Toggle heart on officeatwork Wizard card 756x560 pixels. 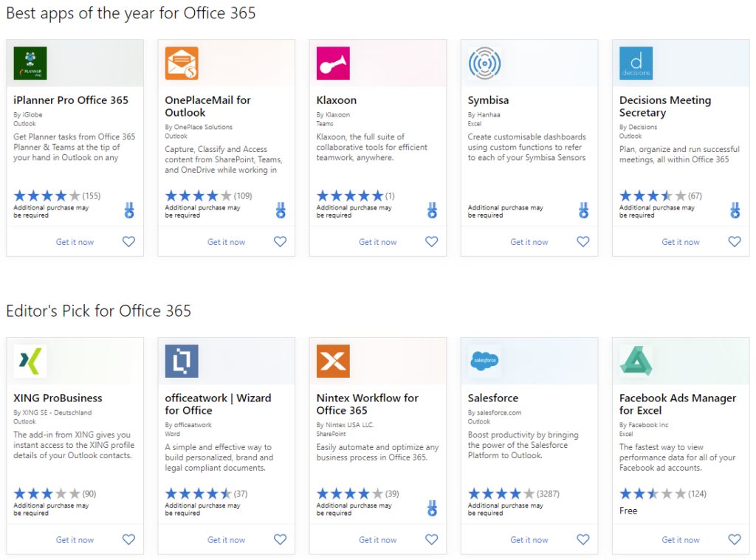point(280,539)
